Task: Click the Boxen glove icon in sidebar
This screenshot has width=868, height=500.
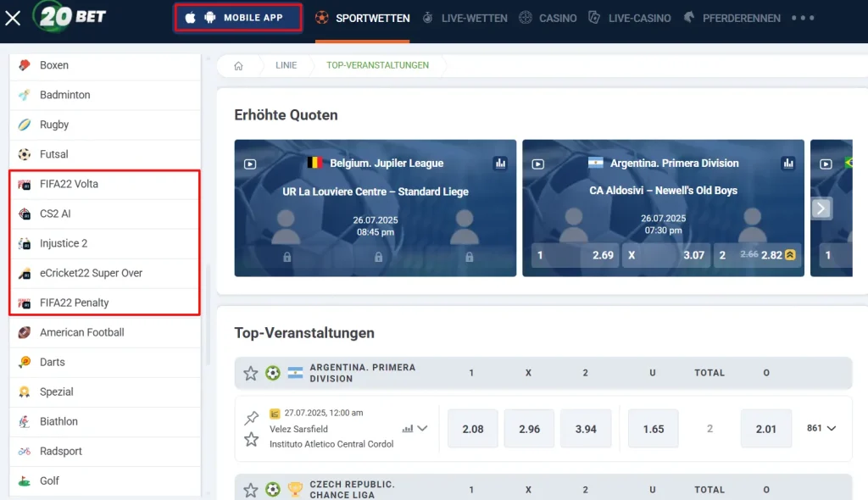Action: (25, 65)
